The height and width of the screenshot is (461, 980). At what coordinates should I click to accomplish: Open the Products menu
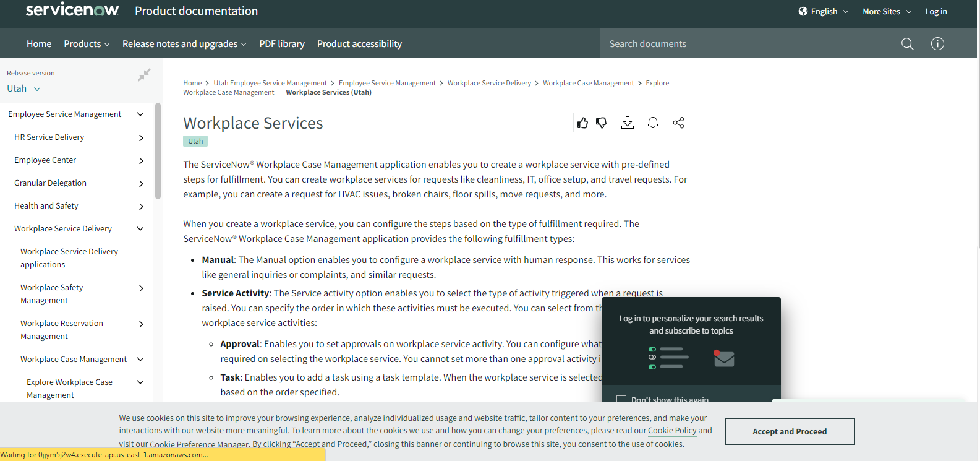click(87, 44)
